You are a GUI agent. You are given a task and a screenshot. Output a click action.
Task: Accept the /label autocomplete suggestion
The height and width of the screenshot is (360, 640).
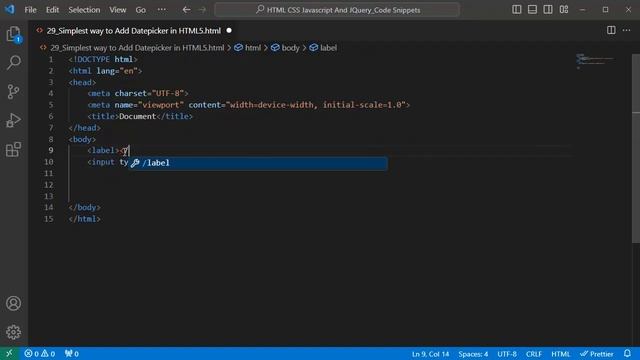pos(258,163)
